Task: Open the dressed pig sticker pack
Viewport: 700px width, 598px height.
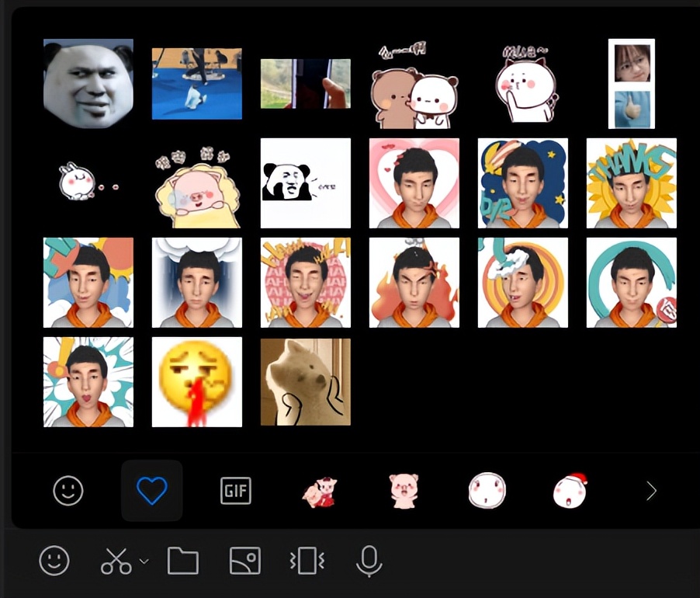Action: click(320, 490)
